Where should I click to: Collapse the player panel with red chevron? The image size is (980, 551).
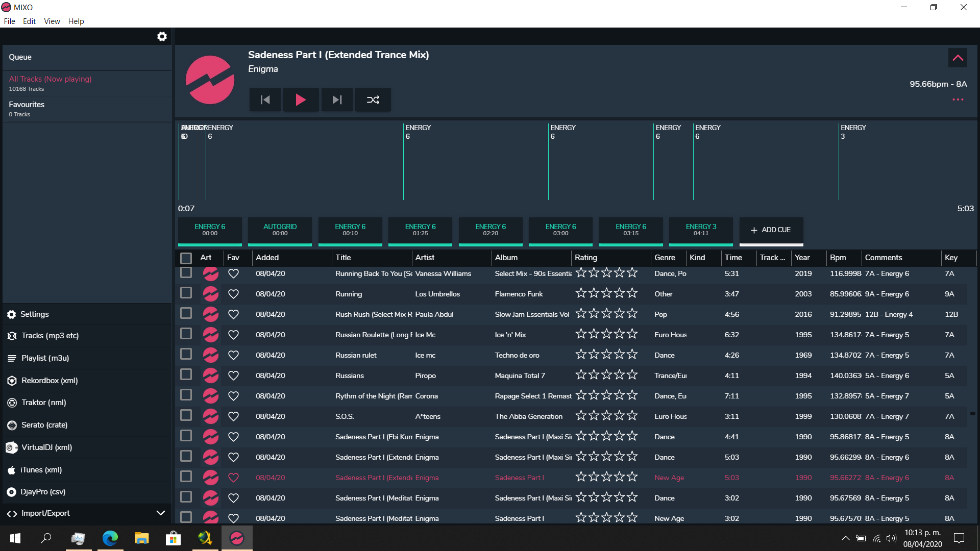(x=958, y=58)
